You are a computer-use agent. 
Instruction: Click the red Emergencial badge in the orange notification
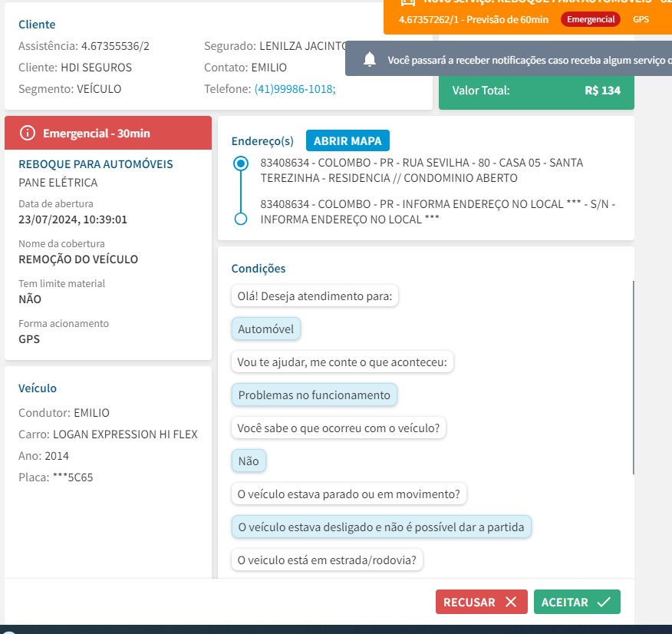click(591, 19)
